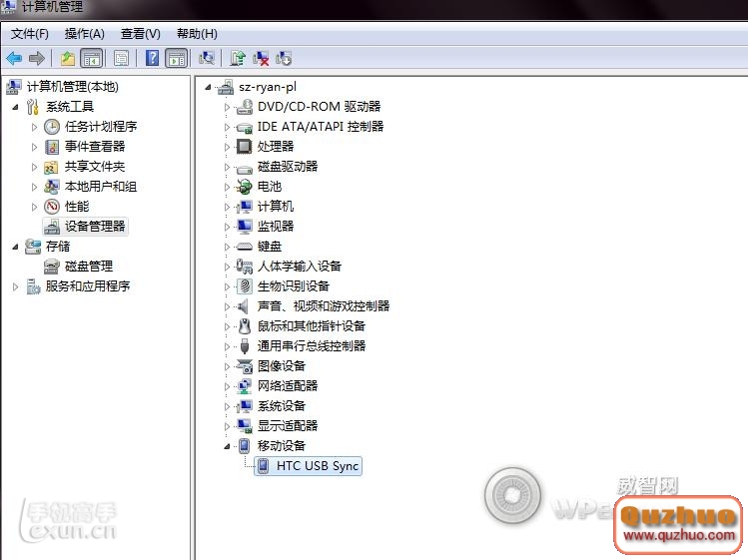The image size is (748, 560).
Task: Expand the 服务和应用程序 tree node
Action: pyautogui.click(x=15, y=287)
